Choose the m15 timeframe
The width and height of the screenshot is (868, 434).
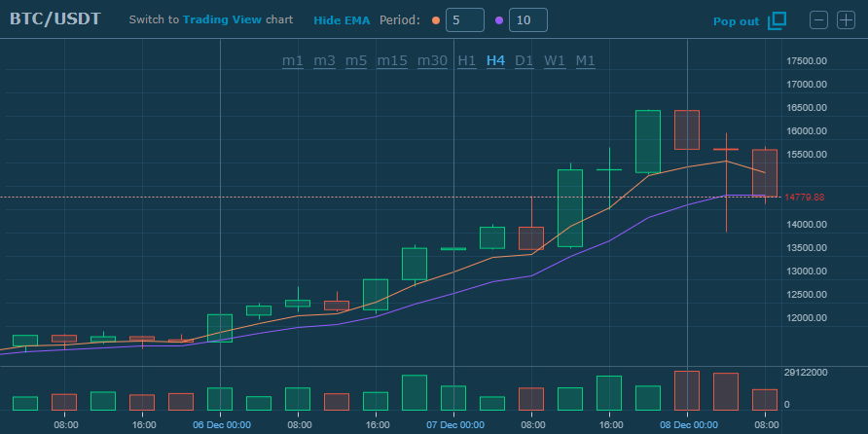pos(392,61)
